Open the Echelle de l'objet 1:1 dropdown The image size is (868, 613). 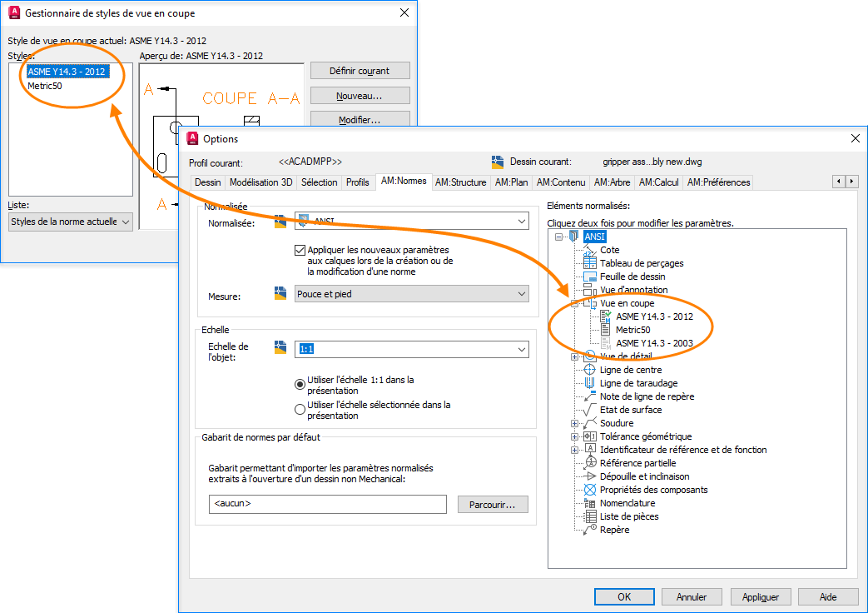[411, 349]
